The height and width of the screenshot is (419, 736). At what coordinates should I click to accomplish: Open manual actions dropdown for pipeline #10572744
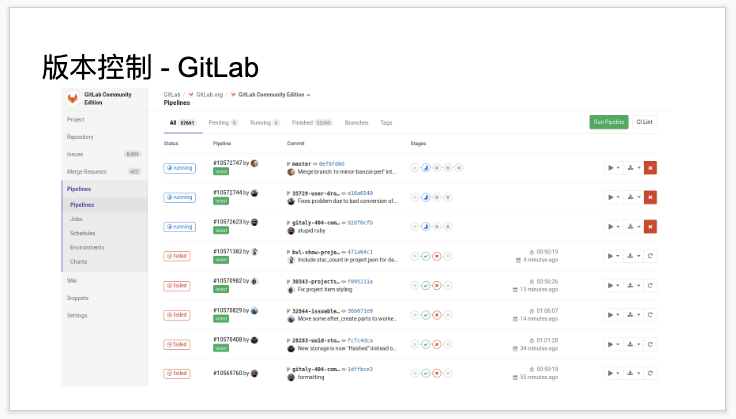[x=614, y=197]
